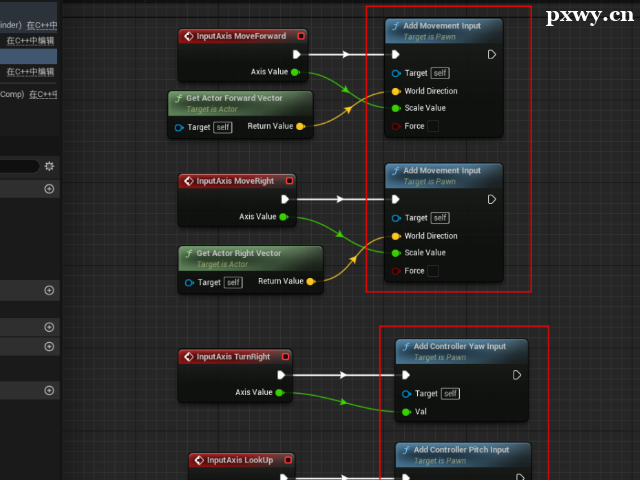Click the red delegate pin on InputAxis MoveForward
The width and height of the screenshot is (640, 480).
(299, 36)
